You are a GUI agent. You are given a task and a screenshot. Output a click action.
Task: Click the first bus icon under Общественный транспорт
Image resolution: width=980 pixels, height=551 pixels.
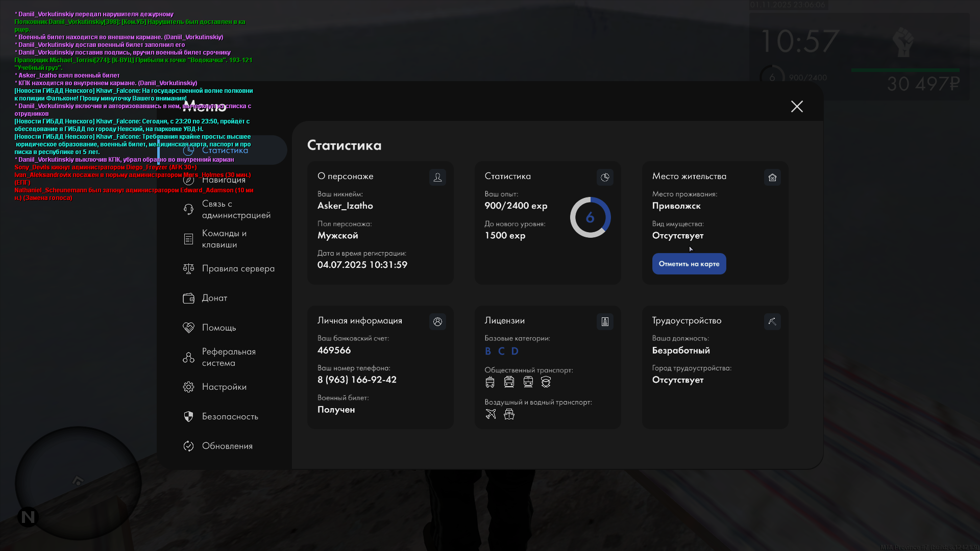click(490, 382)
